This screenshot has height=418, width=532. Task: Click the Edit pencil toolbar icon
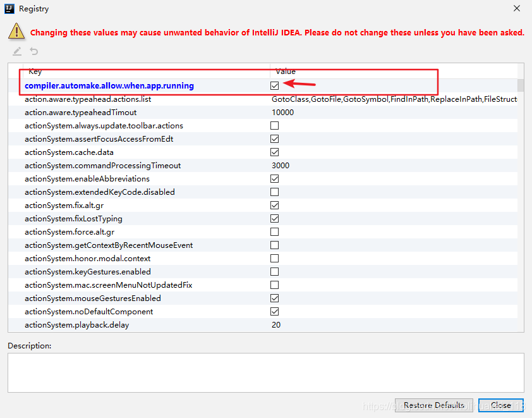click(17, 52)
